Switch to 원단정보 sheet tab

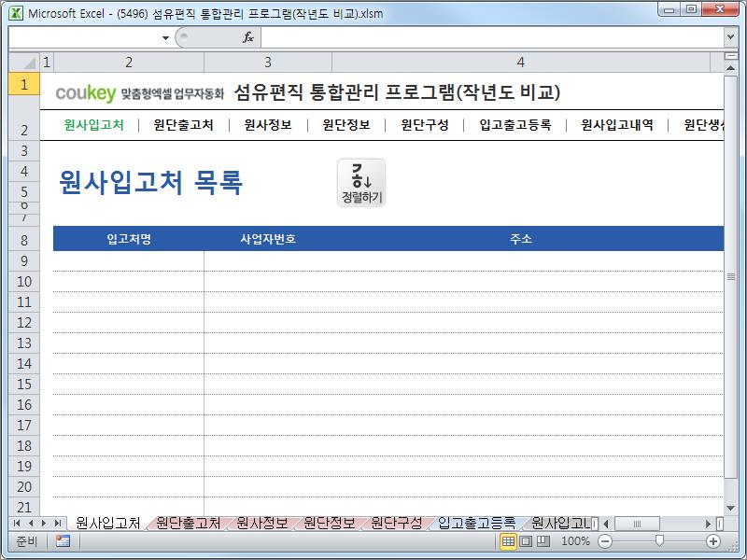330,524
